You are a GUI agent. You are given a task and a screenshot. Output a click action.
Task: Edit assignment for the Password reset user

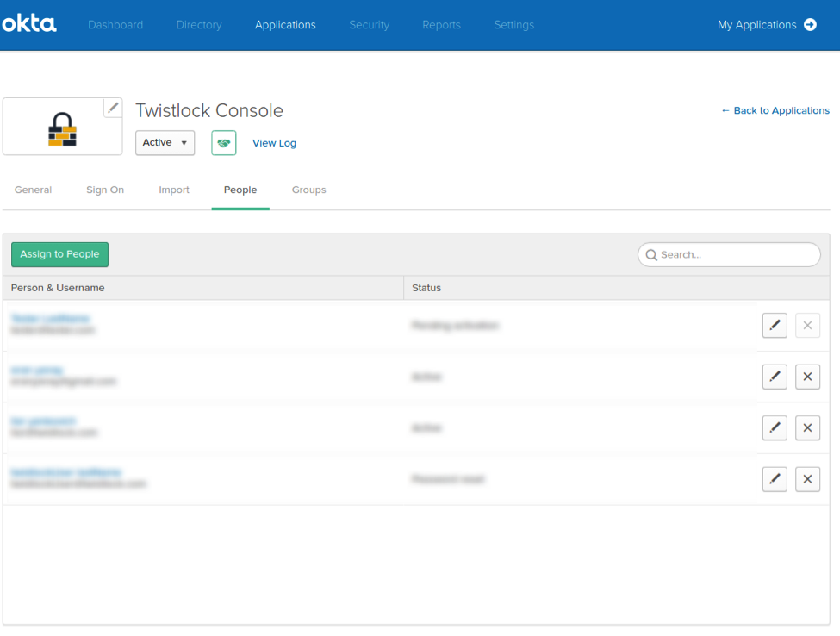[775, 479]
